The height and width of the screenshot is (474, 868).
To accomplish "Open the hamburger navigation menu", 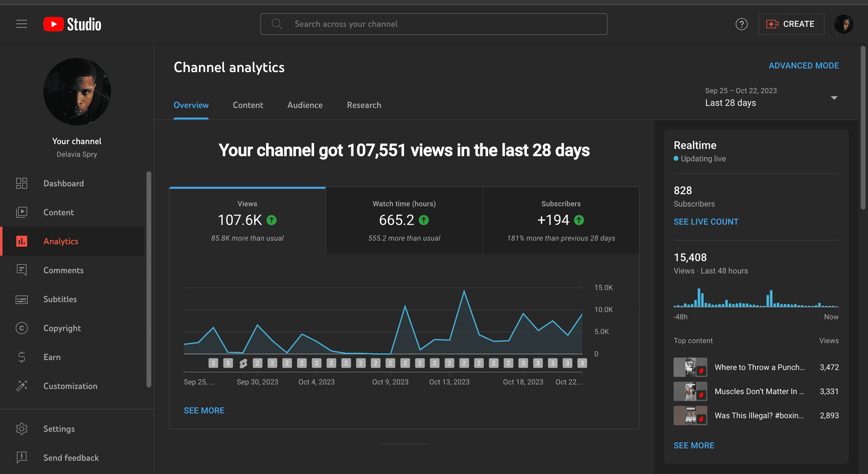I will tap(22, 24).
